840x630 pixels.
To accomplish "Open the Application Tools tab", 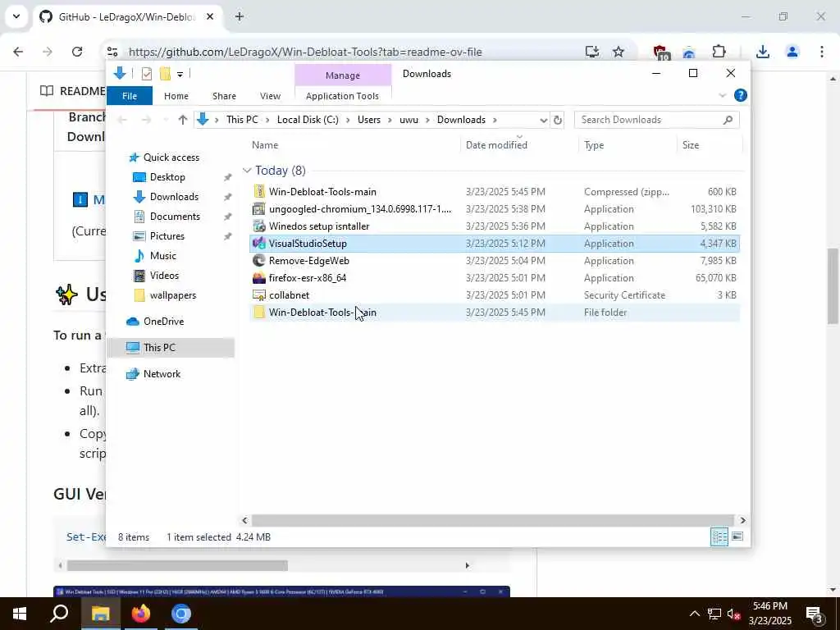I will pos(342,96).
